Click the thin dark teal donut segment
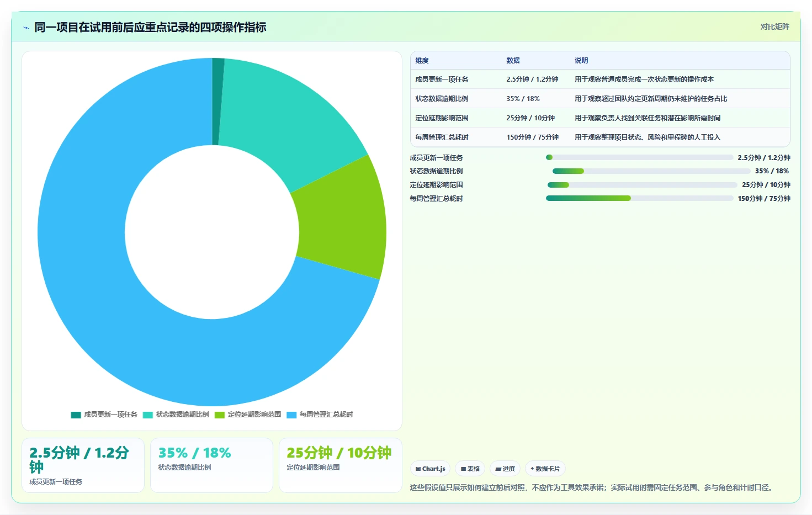This screenshot has height=515, width=812. tap(217, 102)
